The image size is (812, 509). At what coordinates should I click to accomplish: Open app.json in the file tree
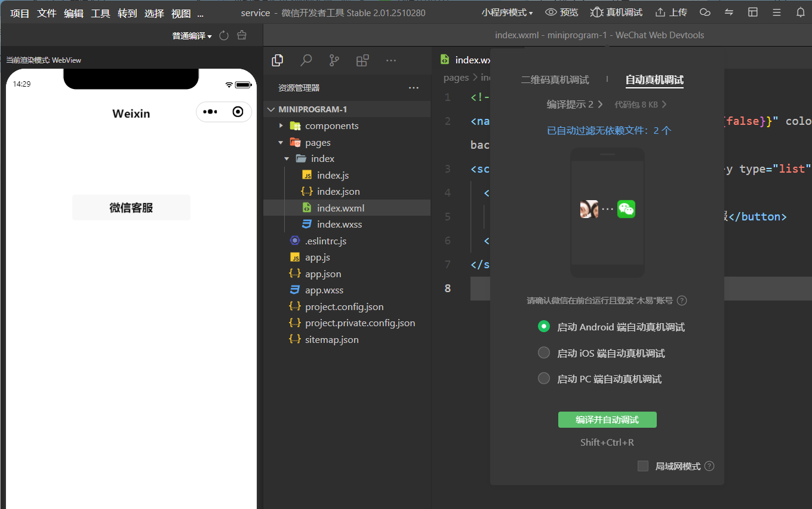click(323, 274)
